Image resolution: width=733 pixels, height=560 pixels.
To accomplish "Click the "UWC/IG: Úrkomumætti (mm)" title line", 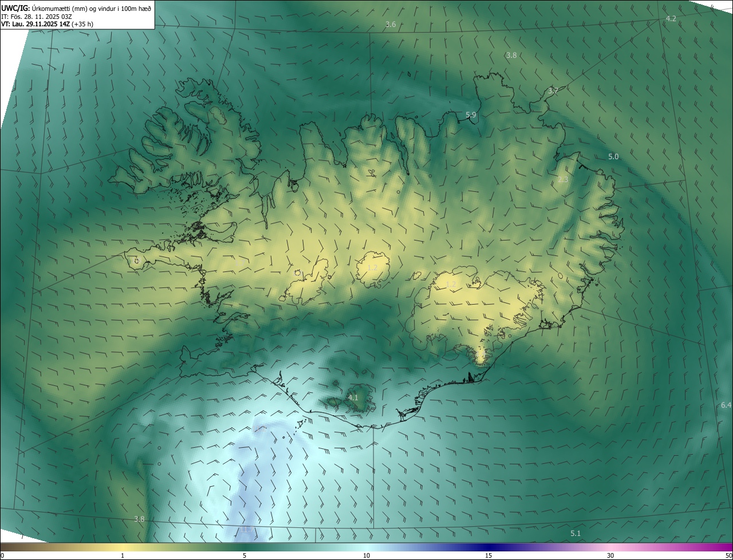I will pos(76,8).
